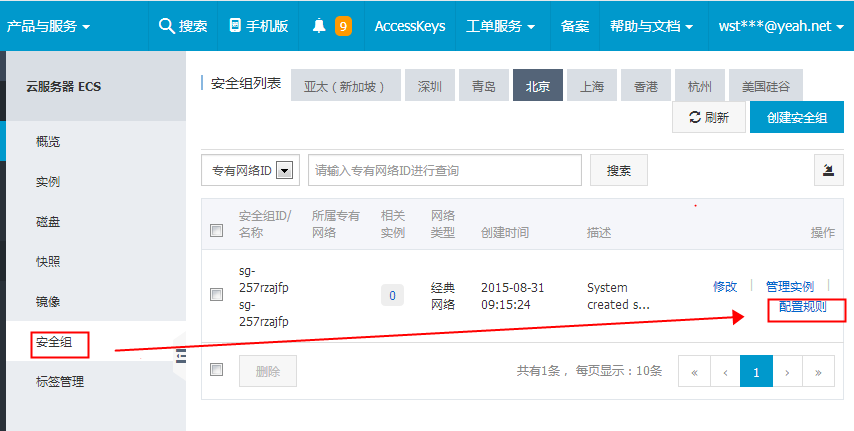Screen dimensions: 854x431
Task: Open the 手机版 mobile version icon
Action: (235, 26)
